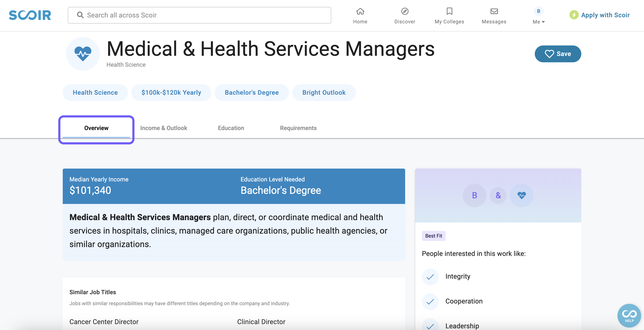Open the Messages envelope icon
This screenshot has width=644, height=330.
[494, 12]
